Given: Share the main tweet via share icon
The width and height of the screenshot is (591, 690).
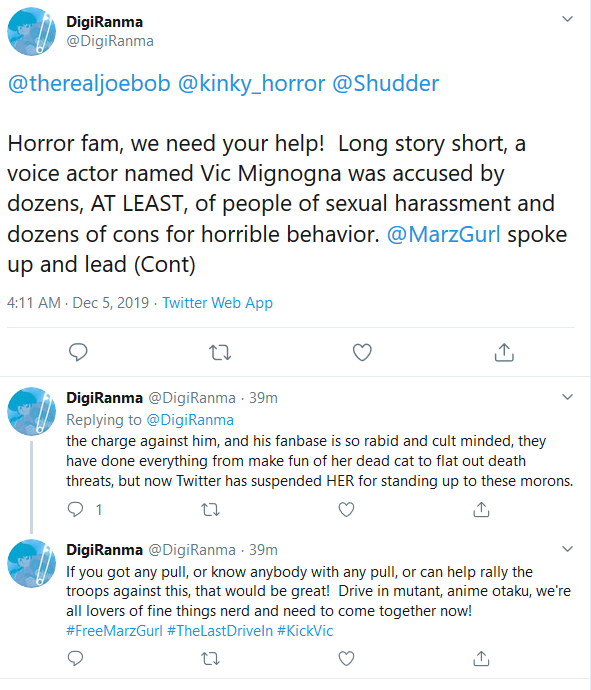Looking at the screenshot, I should point(504,352).
